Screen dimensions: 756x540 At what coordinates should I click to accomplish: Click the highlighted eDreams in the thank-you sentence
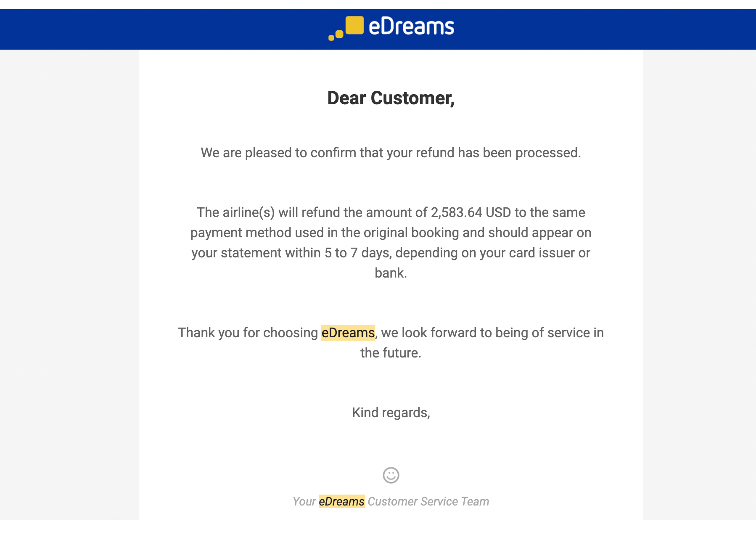[348, 333]
